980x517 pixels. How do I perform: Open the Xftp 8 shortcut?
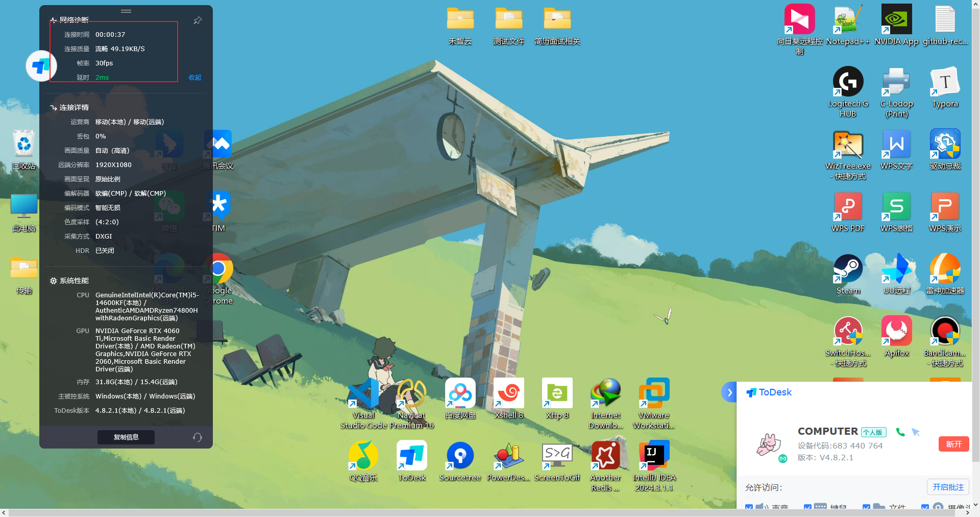click(x=557, y=400)
